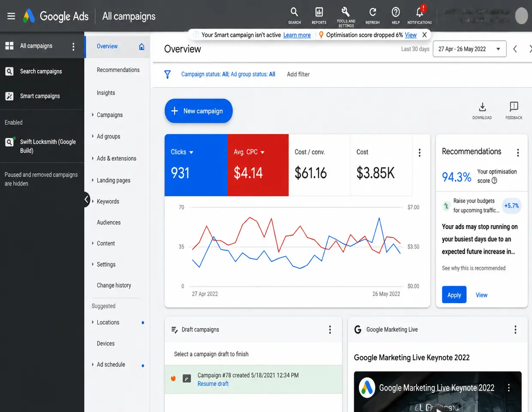Click the optimisation score help icon
Viewport: 532px width, 412px height.
tap(494, 181)
